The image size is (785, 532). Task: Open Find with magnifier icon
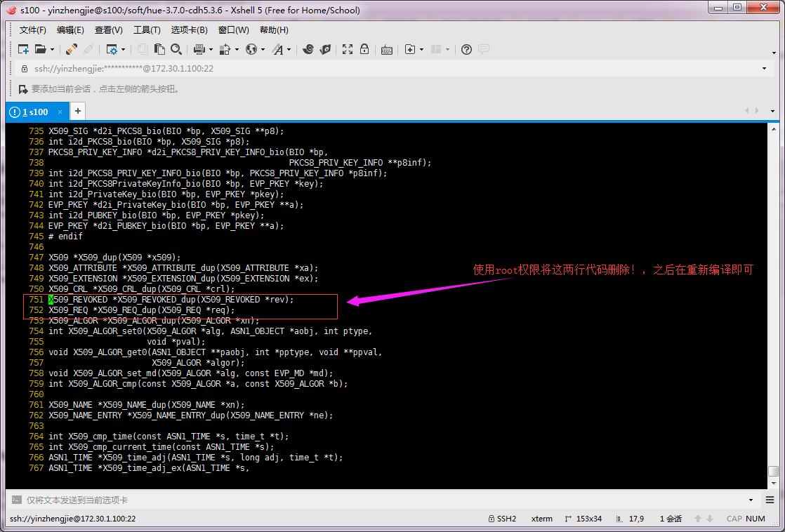coord(176,49)
